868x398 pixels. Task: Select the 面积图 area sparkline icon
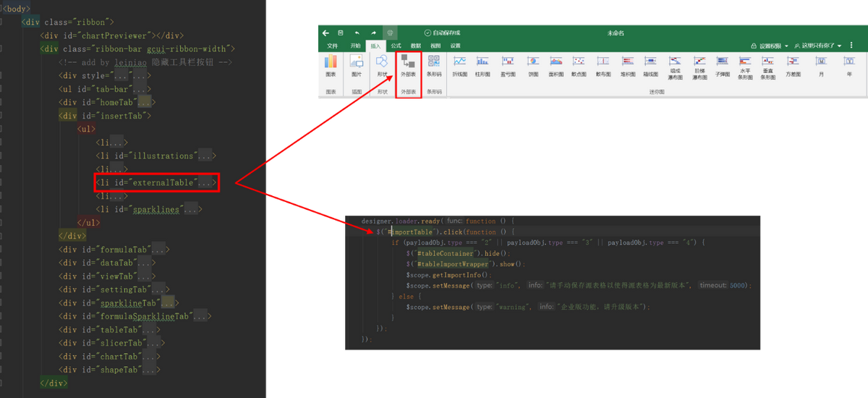(x=556, y=62)
